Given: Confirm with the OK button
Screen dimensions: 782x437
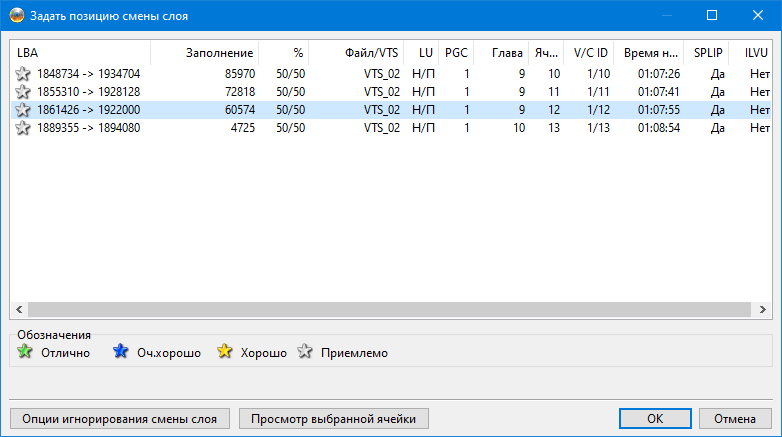Looking at the screenshot, I should point(654,418).
